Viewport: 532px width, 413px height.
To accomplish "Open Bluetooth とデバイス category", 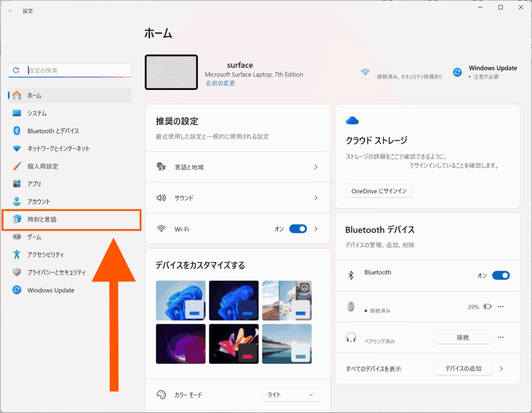I will (70, 130).
